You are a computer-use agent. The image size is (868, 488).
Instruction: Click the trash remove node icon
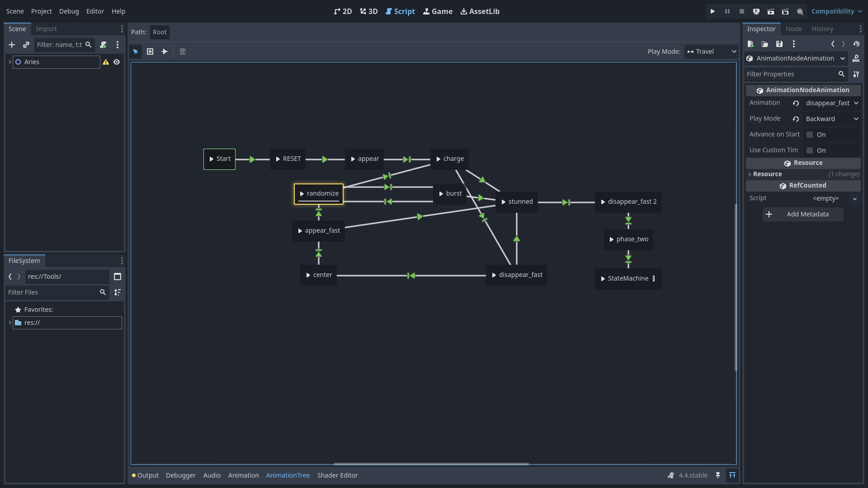[x=183, y=52]
